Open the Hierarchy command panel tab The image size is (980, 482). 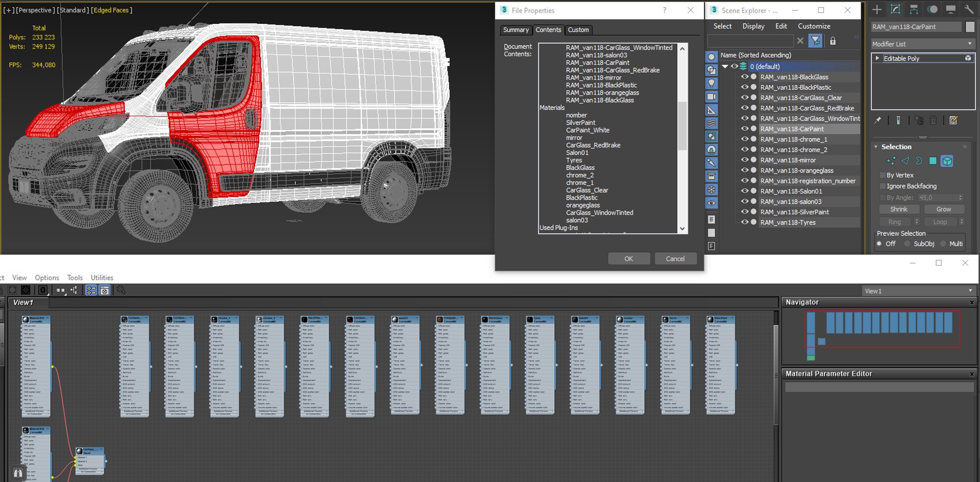[914, 10]
